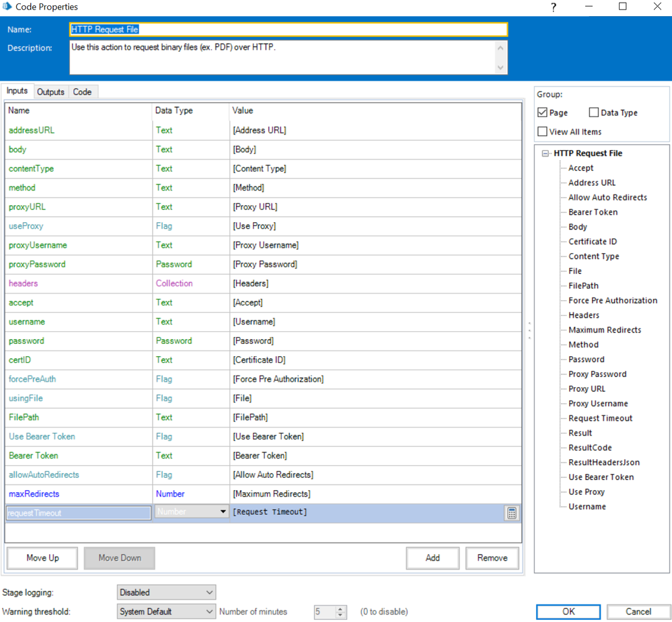Image resolution: width=672 pixels, height=622 pixels.
Task: Switch to the Code tab
Action: 82,92
